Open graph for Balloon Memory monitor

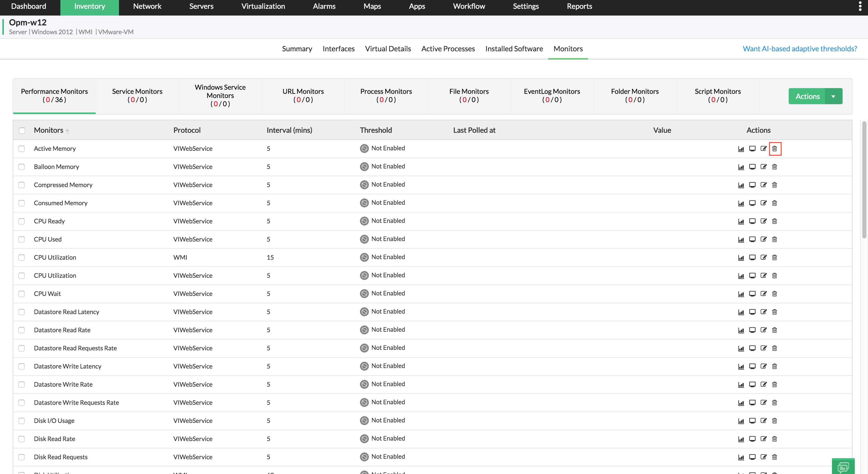741,167
